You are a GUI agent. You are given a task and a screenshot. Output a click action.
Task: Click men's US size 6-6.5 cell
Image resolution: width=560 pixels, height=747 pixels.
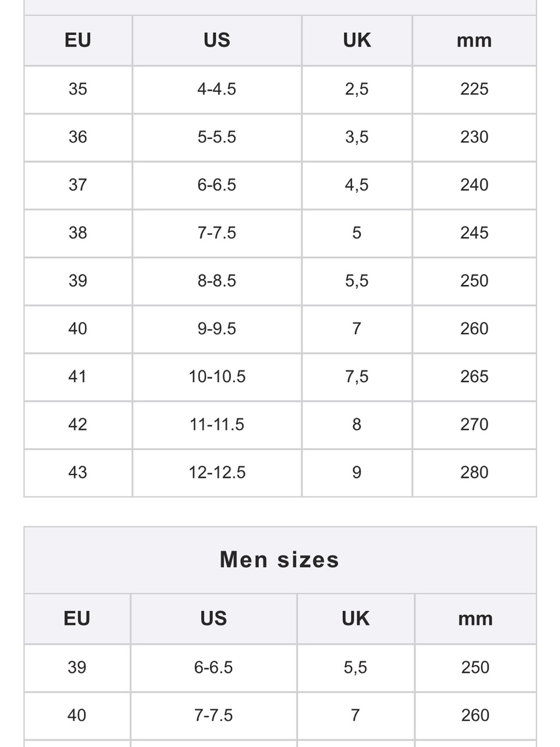213,667
